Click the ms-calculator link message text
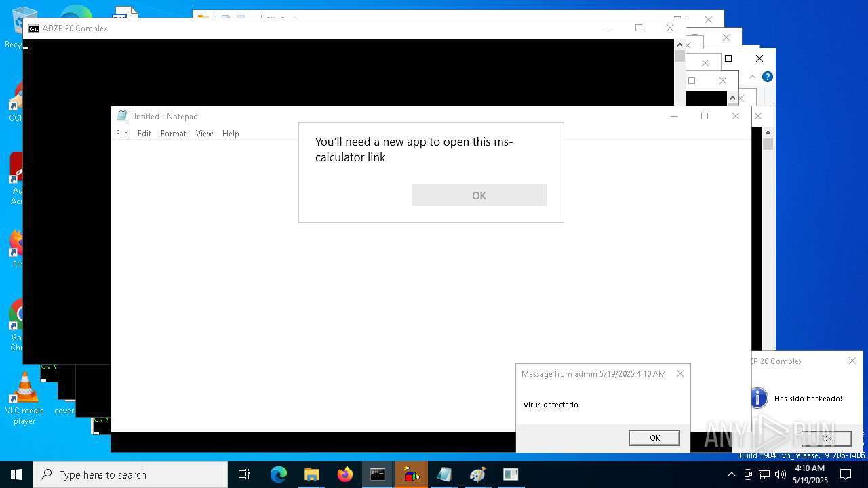 coord(414,149)
